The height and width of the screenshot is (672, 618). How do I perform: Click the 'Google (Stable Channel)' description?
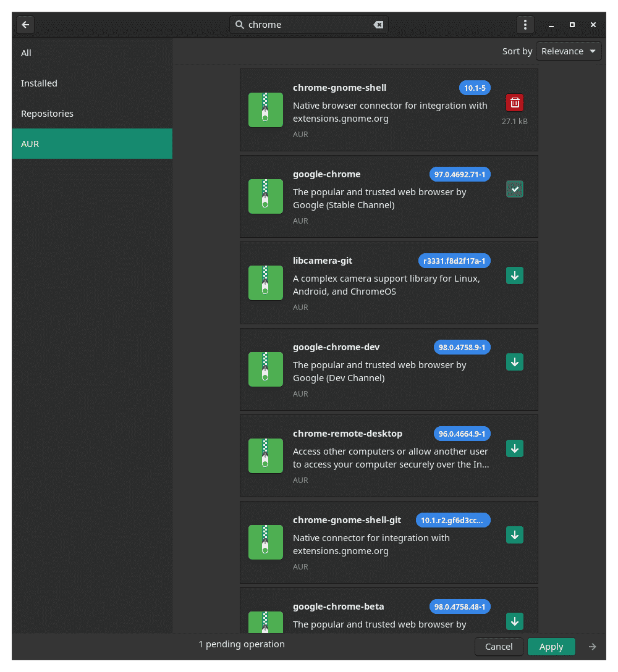pyautogui.click(x=344, y=205)
